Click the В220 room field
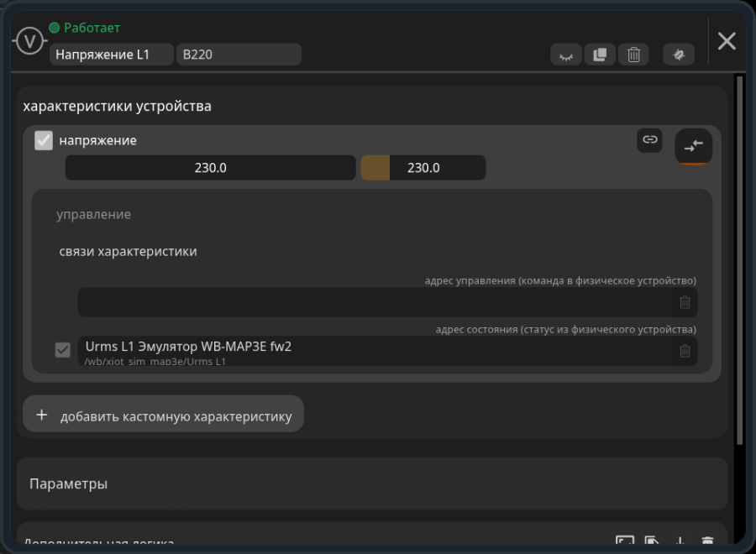The image size is (756, 554). (239, 55)
